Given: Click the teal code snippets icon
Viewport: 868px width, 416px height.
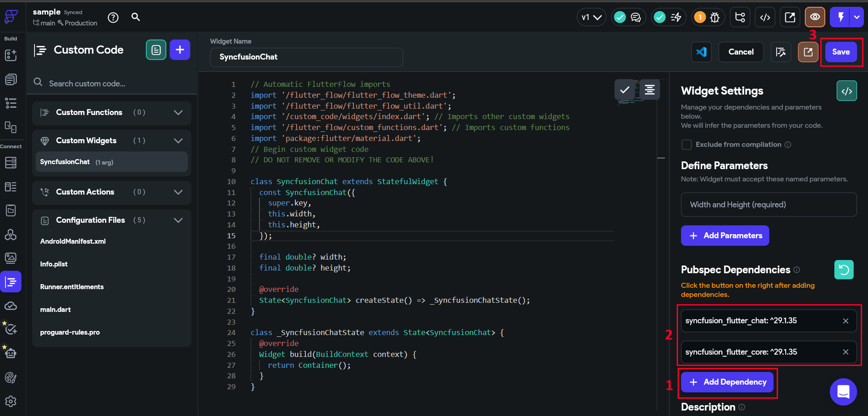Looking at the screenshot, I should pyautogui.click(x=156, y=50).
